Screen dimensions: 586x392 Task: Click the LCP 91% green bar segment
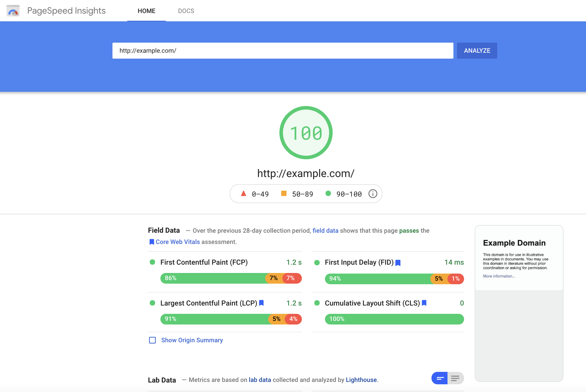point(215,319)
